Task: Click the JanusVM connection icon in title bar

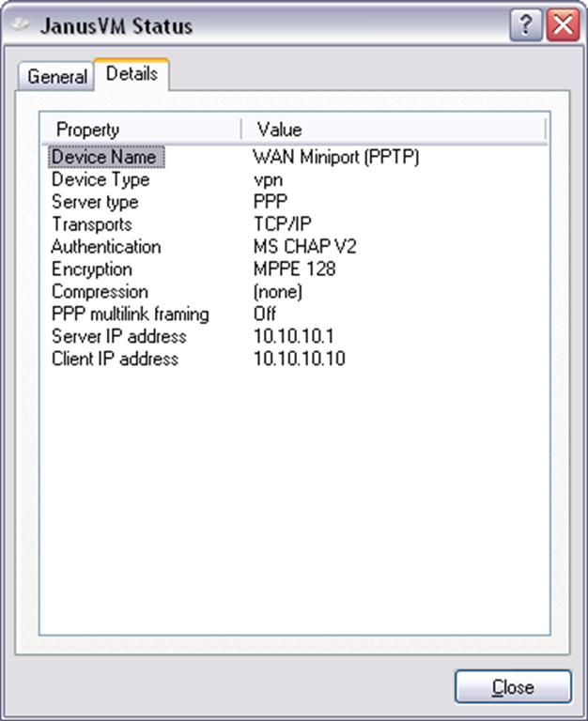Action: click(x=21, y=24)
